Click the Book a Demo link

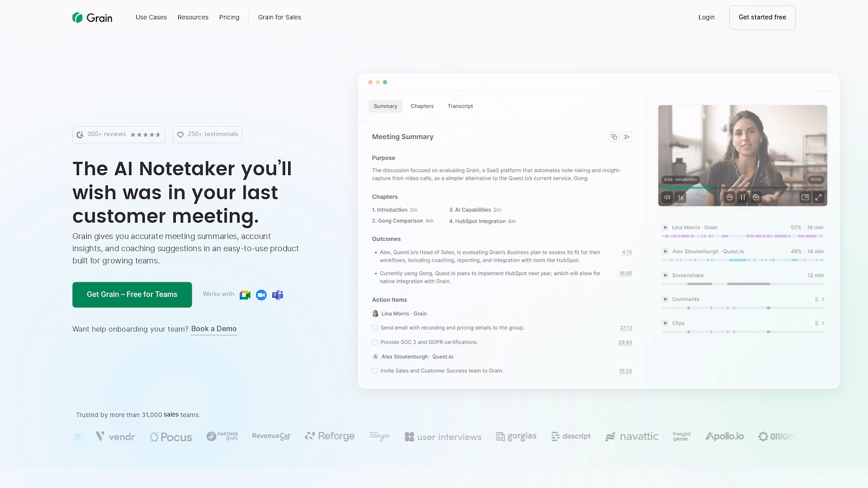pos(214,329)
